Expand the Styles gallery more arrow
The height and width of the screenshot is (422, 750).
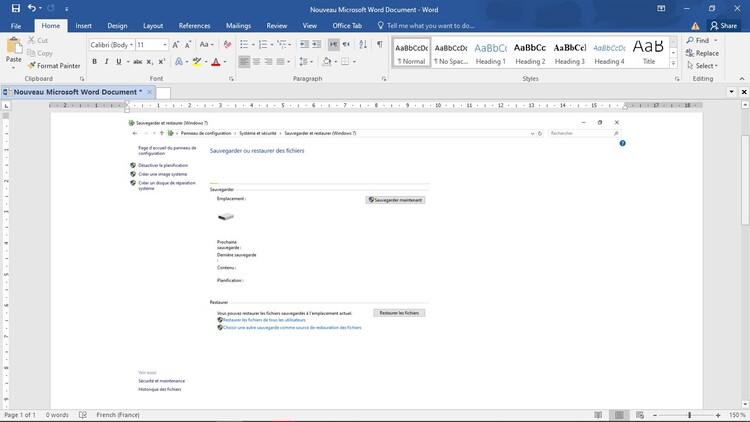pyautogui.click(x=671, y=62)
